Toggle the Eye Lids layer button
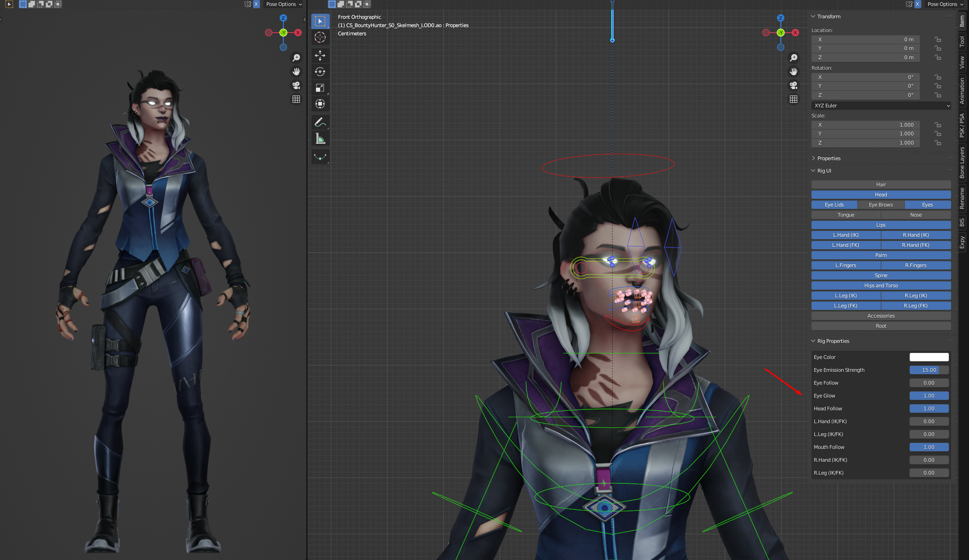This screenshot has width=969, height=560. [834, 205]
